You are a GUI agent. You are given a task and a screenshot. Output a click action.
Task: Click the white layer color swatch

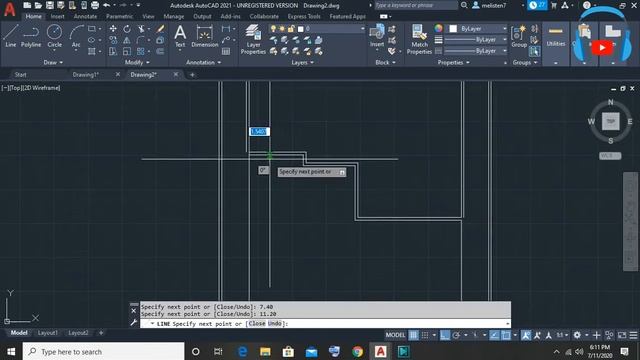click(x=300, y=29)
